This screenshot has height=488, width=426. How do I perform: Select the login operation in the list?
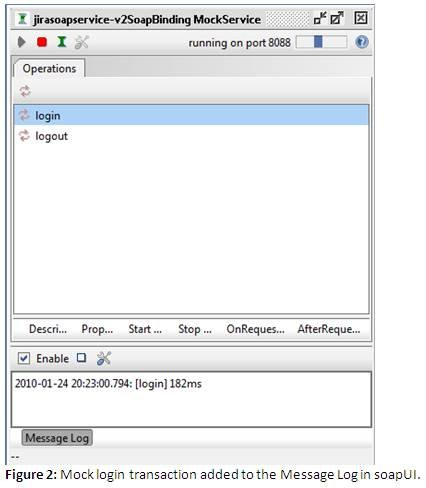tap(191, 115)
